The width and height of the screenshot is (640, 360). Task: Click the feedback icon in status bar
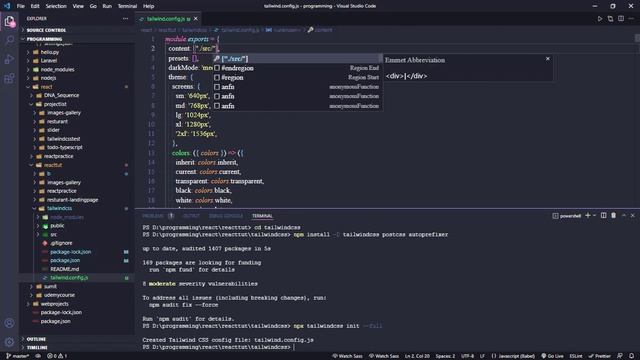[x=620, y=356]
